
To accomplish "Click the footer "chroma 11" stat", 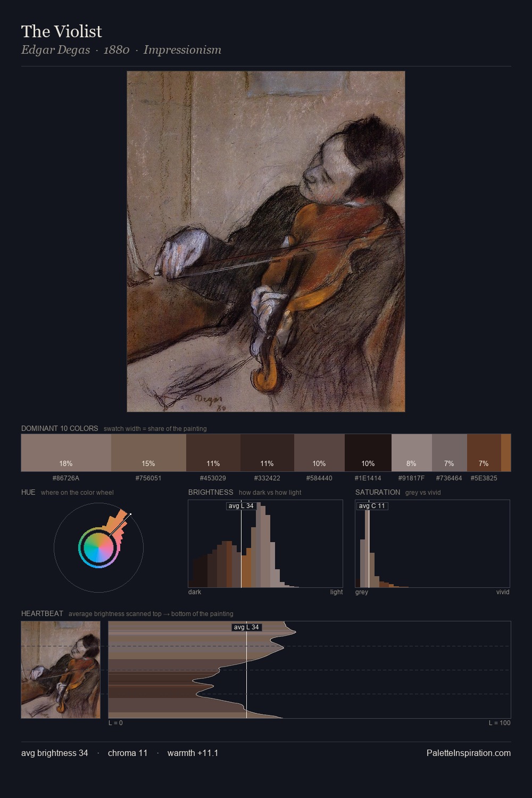I will [x=128, y=753].
